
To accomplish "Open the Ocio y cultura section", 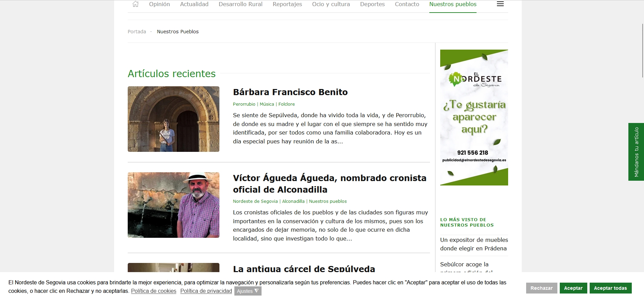I will [x=331, y=4].
